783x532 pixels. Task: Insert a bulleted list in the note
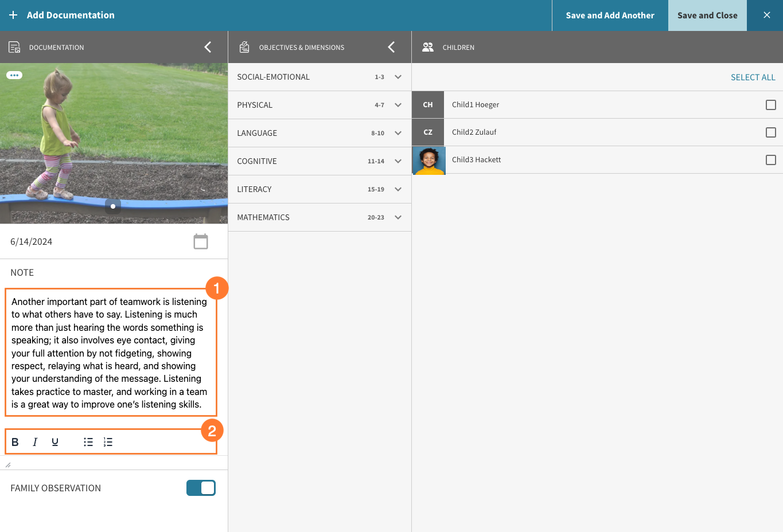[x=88, y=441]
